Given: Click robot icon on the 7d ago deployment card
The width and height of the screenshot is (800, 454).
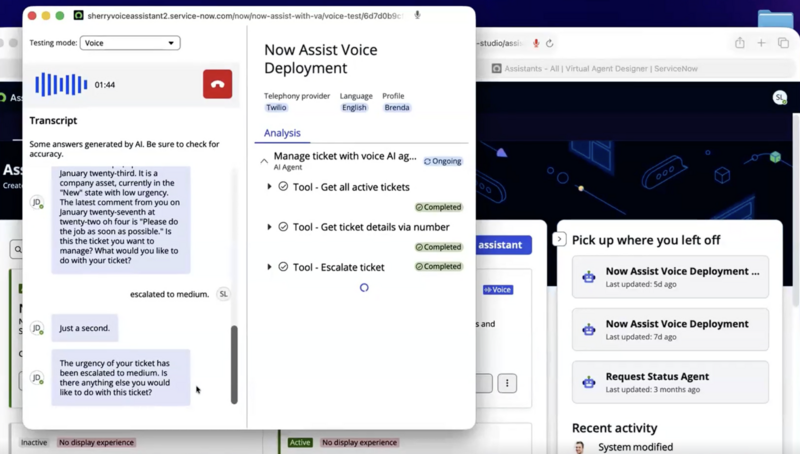Looking at the screenshot, I should click(589, 330).
